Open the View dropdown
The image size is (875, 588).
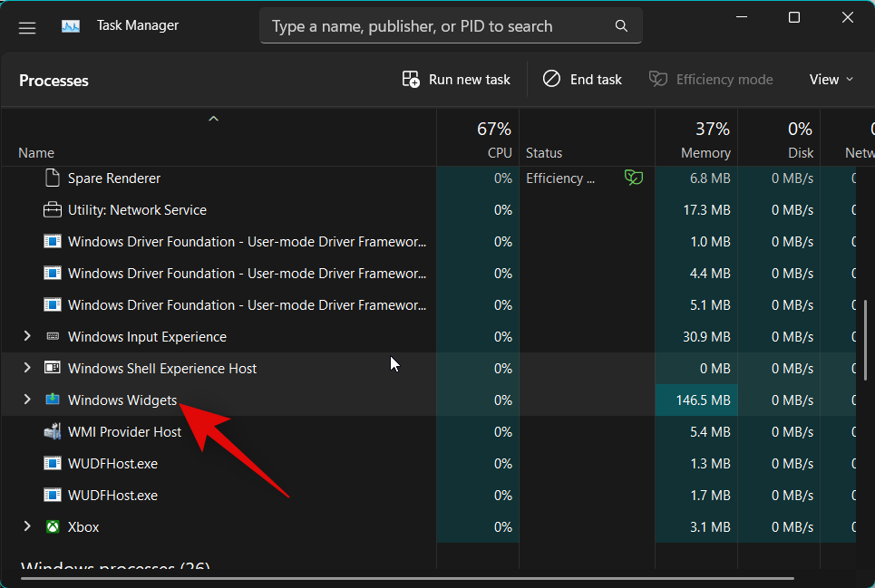tap(830, 79)
